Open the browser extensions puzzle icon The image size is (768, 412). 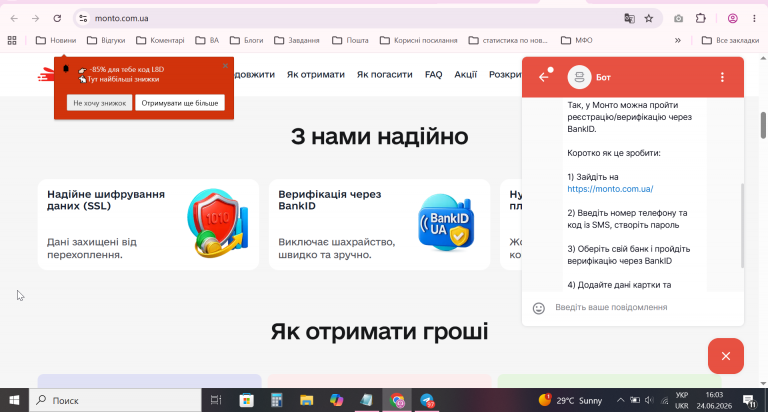pyautogui.click(x=700, y=19)
